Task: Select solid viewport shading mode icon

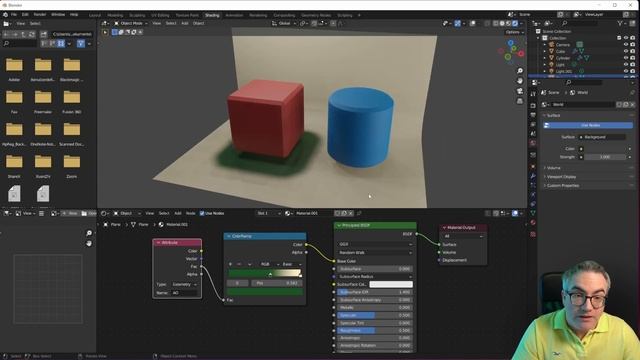Action: [x=502, y=23]
